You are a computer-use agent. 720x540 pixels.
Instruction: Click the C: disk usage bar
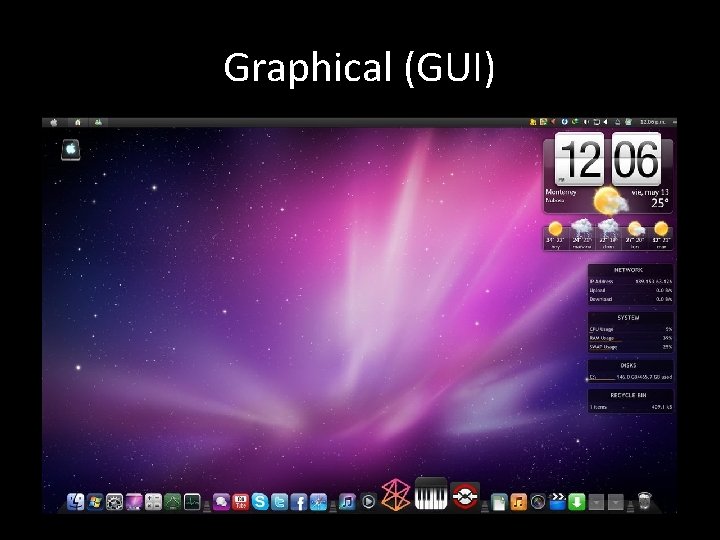click(x=602, y=380)
